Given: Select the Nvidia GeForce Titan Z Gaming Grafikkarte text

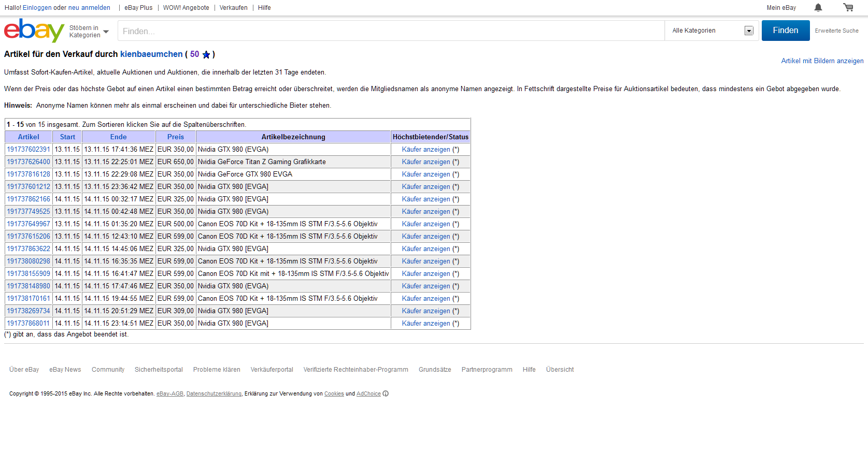Looking at the screenshot, I should 262,162.
